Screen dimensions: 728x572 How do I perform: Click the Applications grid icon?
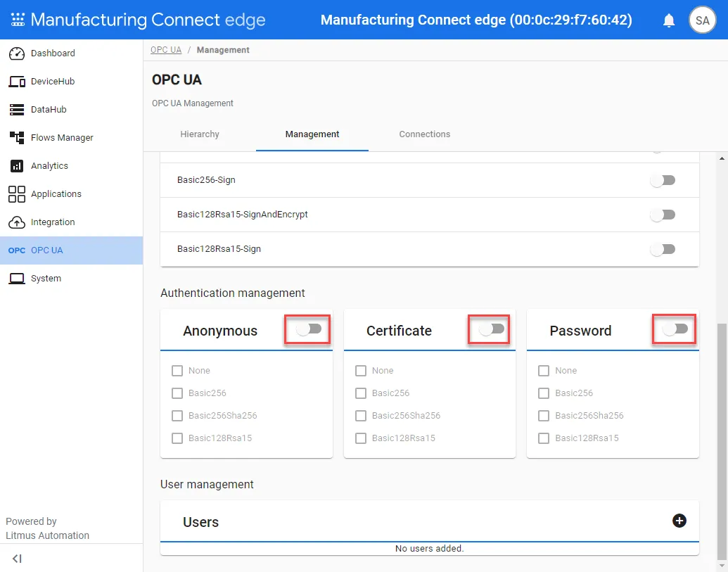click(17, 194)
